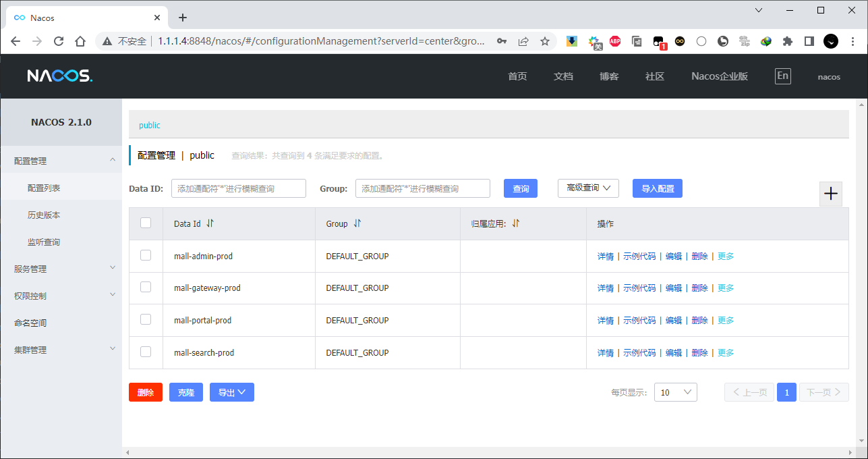Click the plus icon to create configuration
Viewport: 868px width, 459px height.
coord(831,194)
